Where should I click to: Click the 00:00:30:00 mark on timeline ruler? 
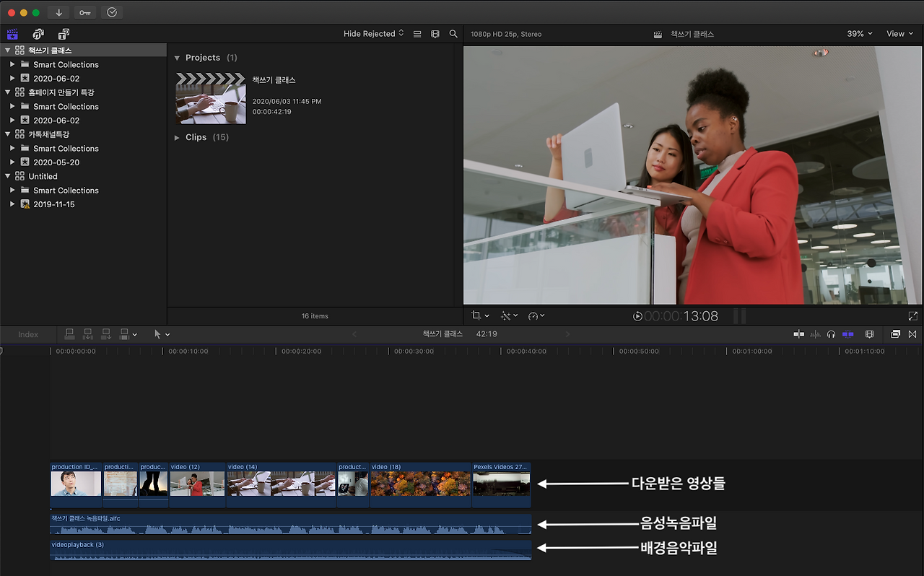coord(414,352)
